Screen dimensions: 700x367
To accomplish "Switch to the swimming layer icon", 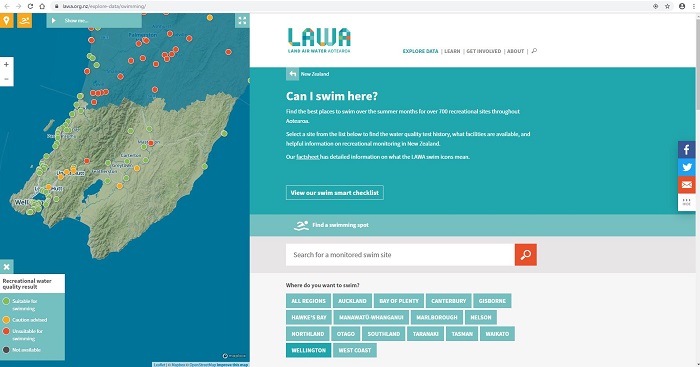I will click(25, 21).
